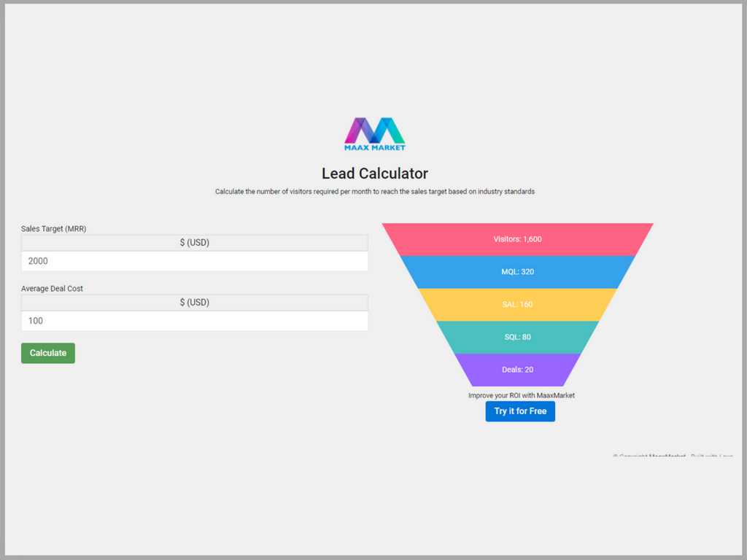747x560 pixels.
Task: Select the blue MQL funnel segment
Action: pyautogui.click(x=517, y=272)
